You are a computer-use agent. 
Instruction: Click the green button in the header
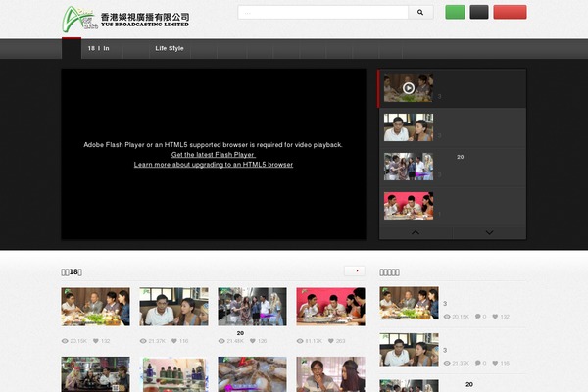point(455,12)
